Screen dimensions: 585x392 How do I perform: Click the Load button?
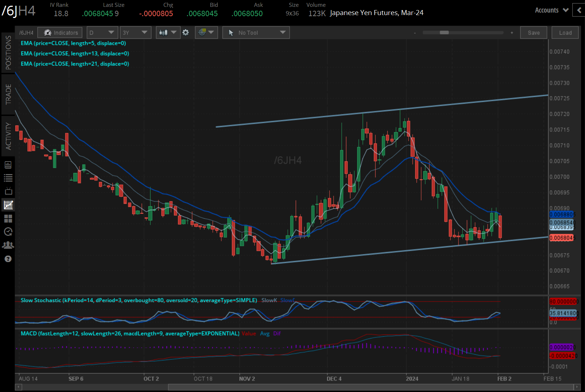point(565,32)
